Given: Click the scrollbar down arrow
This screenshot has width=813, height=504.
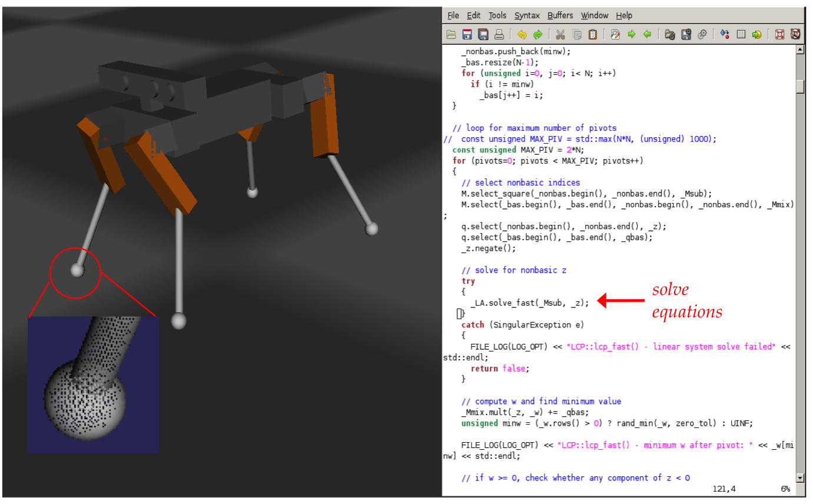Looking at the screenshot, I should 799,478.
